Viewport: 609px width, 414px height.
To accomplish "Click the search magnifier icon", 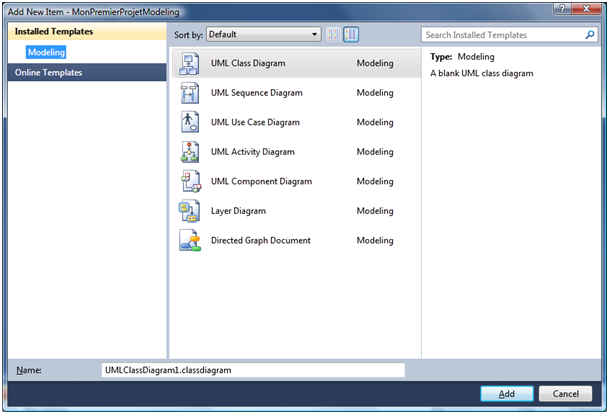I will pyautogui.click(x=592, y=35).
